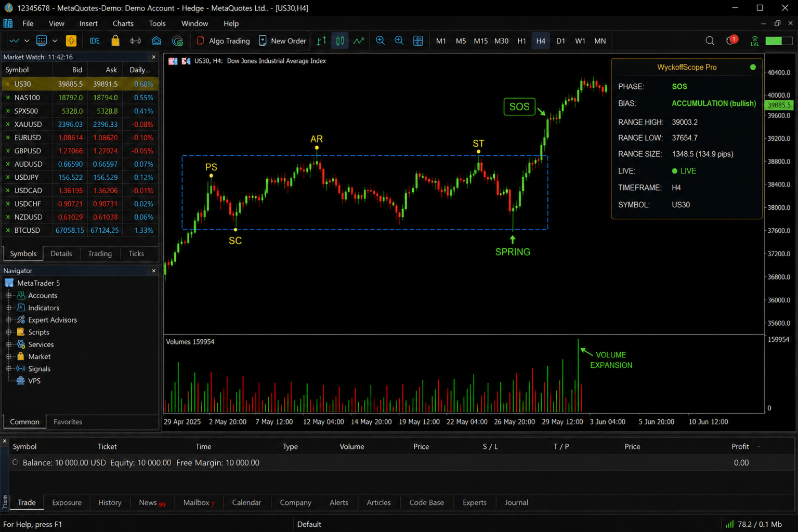
Task: Select the M5 timeframe
Action: pos(461,41)
